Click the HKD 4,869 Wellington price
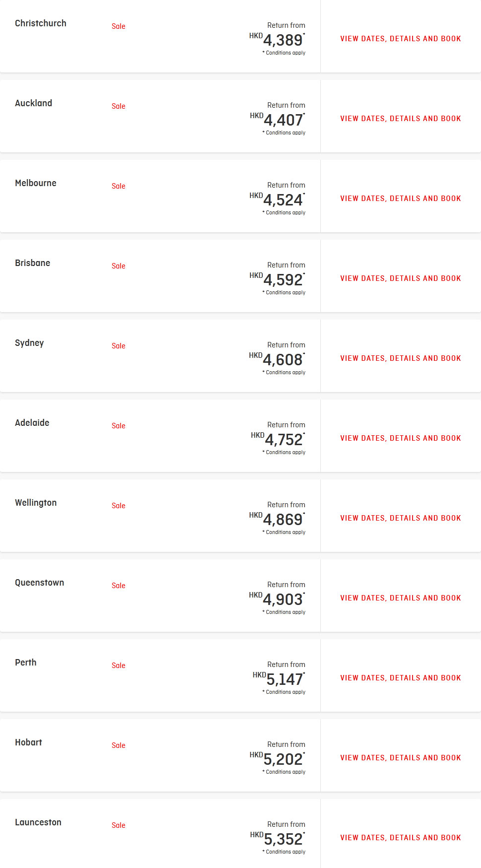The image size is (481, 868). click(277, 519)
